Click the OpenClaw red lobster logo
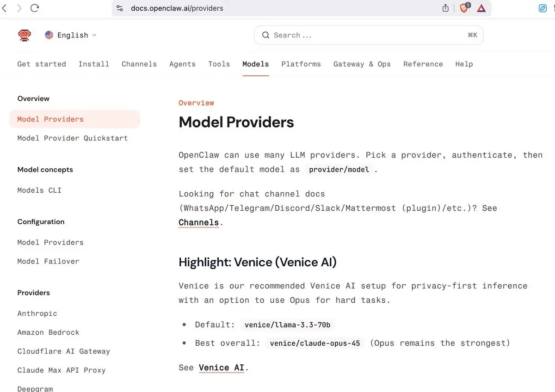This screenshot has width=555, height=392. click(x=25, y=35)
